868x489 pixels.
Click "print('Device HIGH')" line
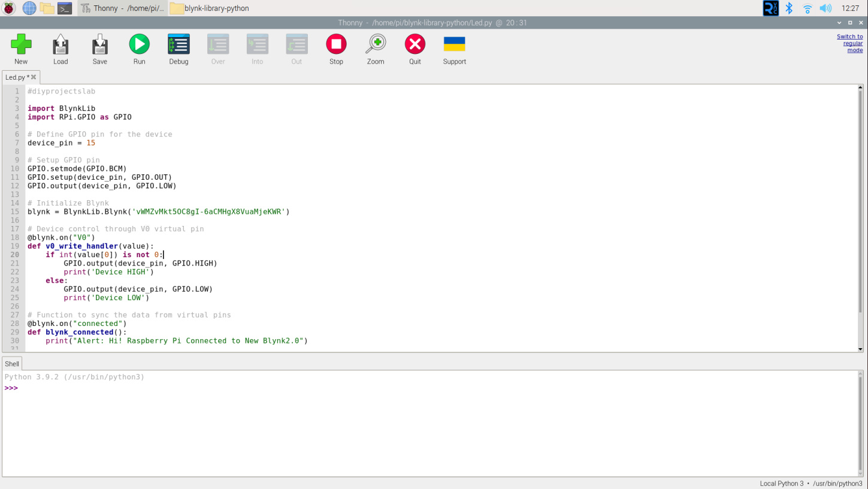(108, 271)
